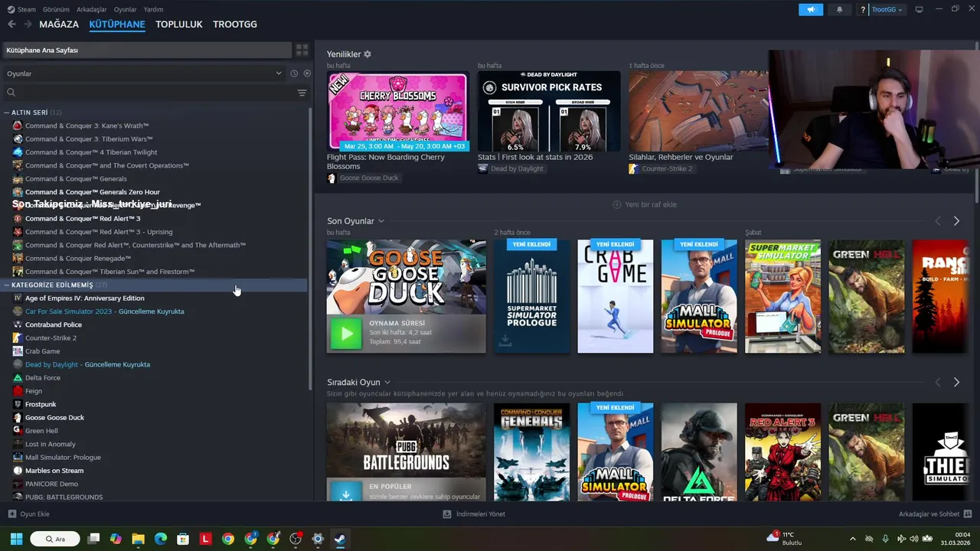
Task: Select Frostpunk in library list
Action: [x=41, y=404]
